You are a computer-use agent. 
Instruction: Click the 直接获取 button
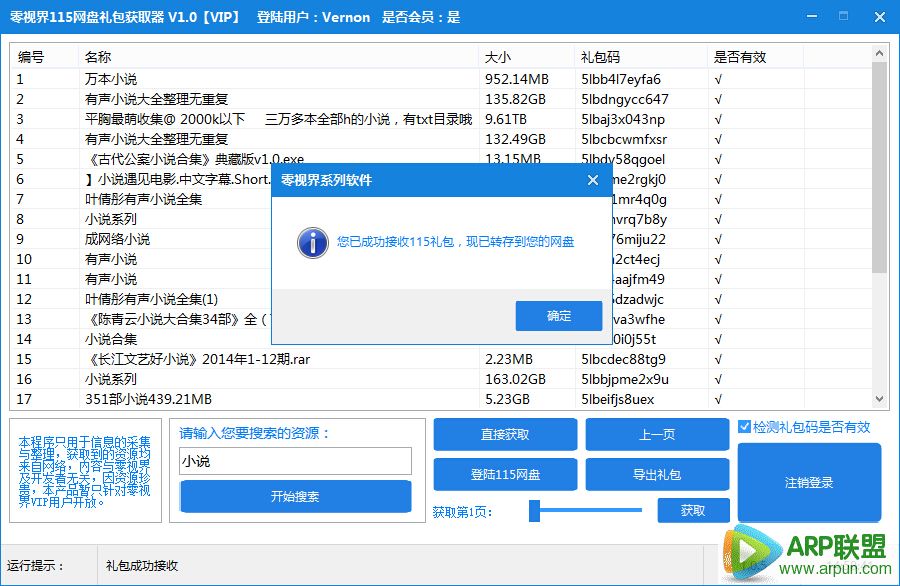pyautogui.click(x=505, y=434)
